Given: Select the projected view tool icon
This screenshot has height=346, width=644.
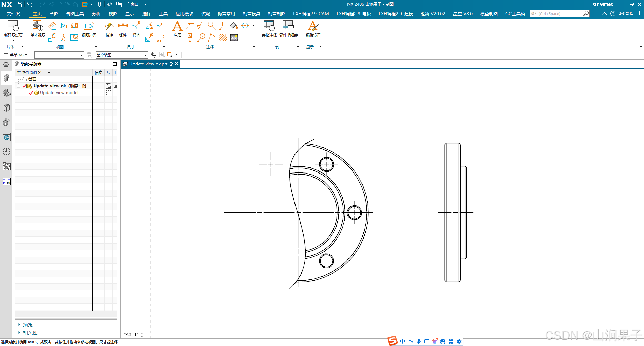Looking at the screenshot, I should (x=52, y=26).
